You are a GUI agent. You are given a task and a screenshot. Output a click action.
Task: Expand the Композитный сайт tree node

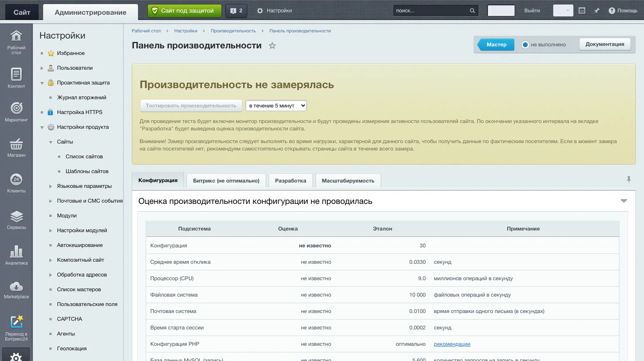pos(51,260)
